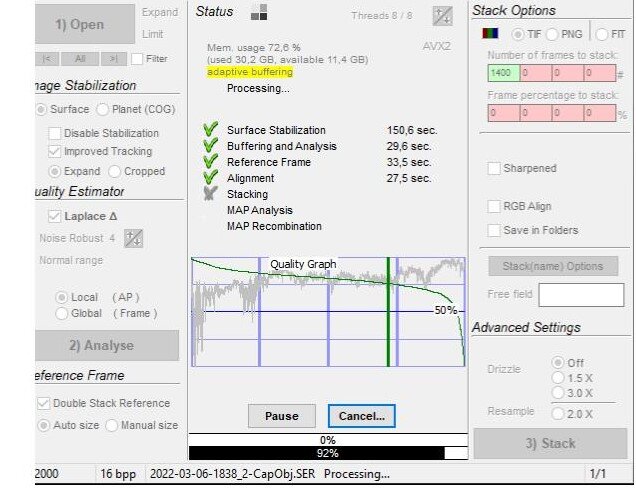
Task: Select Auto size radio
Action: pos(43,425)
